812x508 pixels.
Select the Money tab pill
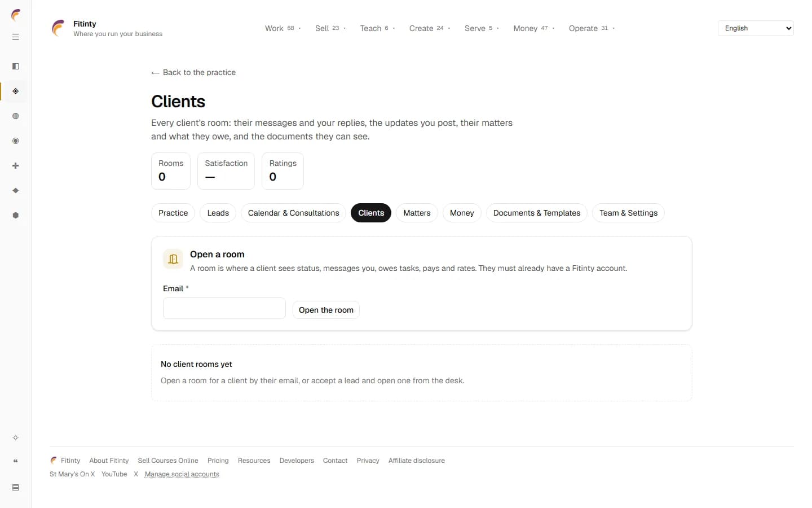point(462,213)
